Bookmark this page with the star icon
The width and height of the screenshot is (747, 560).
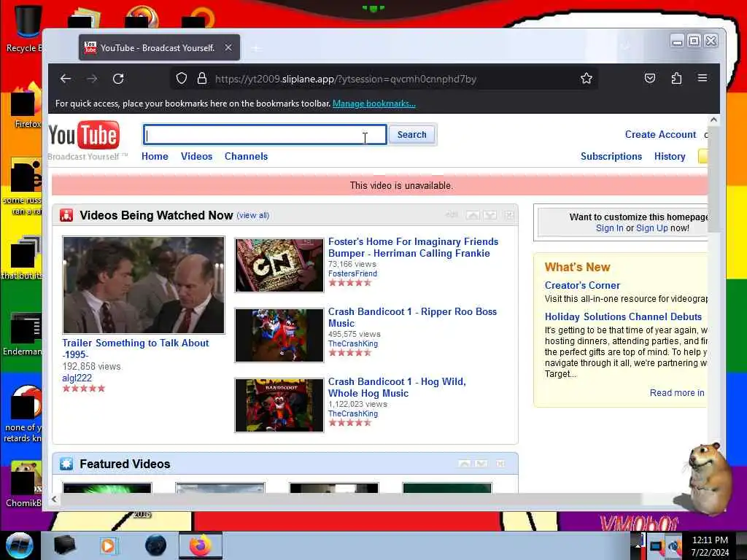tap(587, 78)
